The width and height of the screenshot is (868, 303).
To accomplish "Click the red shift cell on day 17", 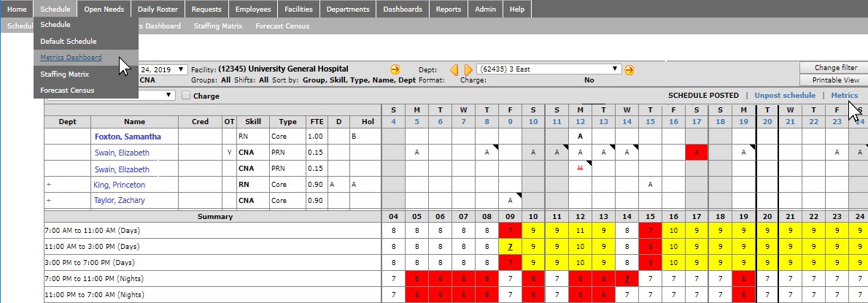I will (x=697, y=153).
